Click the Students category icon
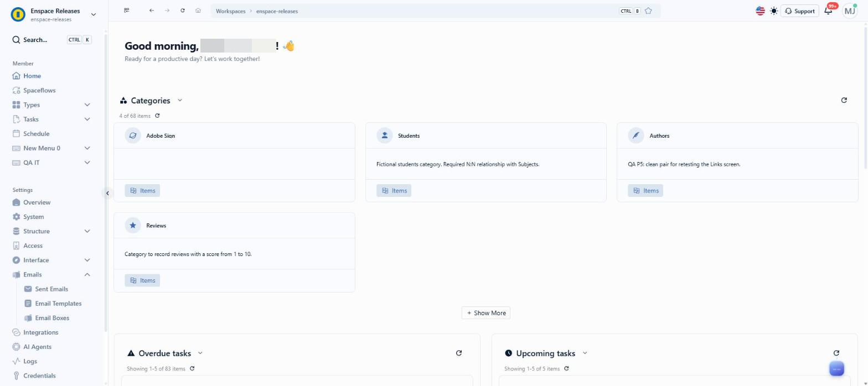This screenshot has width=868, height=386. [384, 135]
